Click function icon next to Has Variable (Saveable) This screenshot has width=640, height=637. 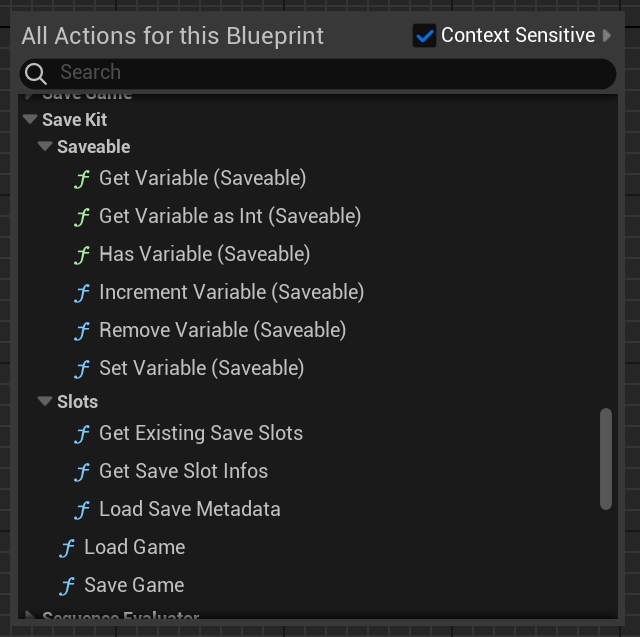82,255
